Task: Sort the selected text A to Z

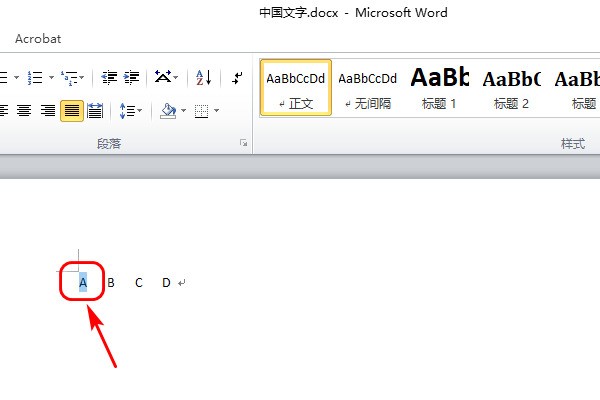Action: (204, 78)
